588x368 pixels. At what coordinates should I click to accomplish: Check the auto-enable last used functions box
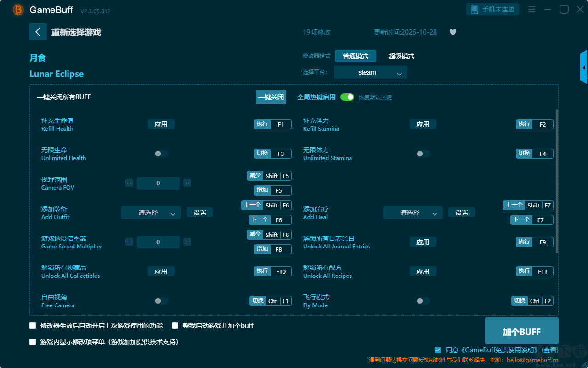(33, 326)
